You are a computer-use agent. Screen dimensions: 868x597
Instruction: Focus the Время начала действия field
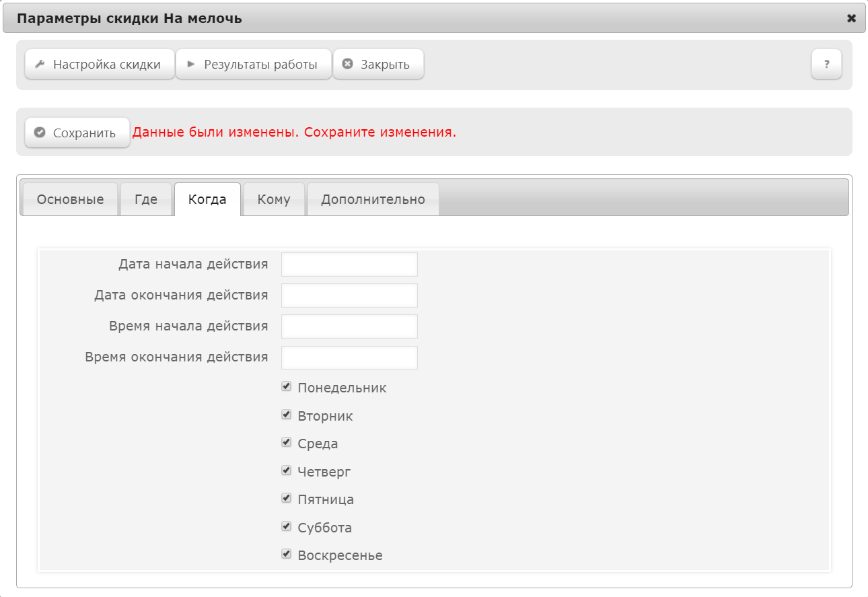point(349,326)
